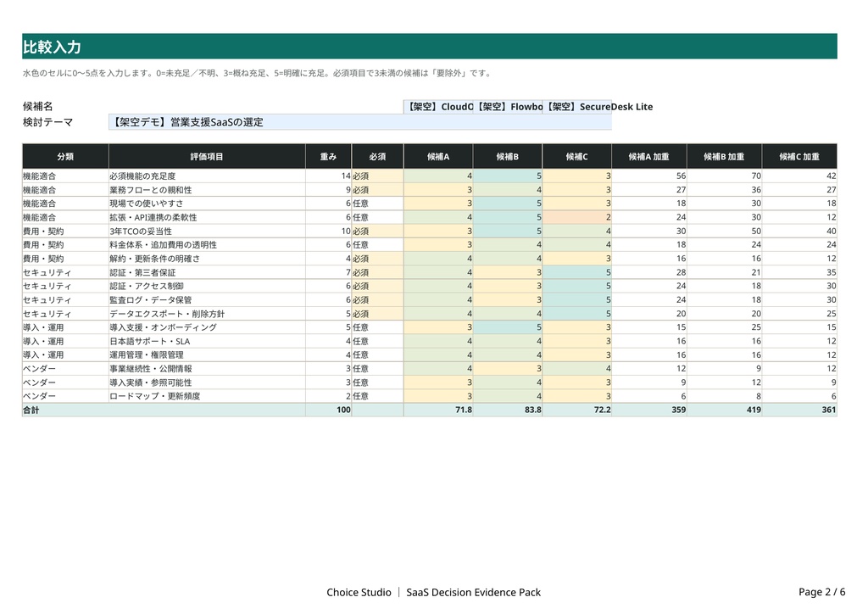Screen dimensions: 868x614
Task: Click the 候補名 label
Action: point(37,106)
